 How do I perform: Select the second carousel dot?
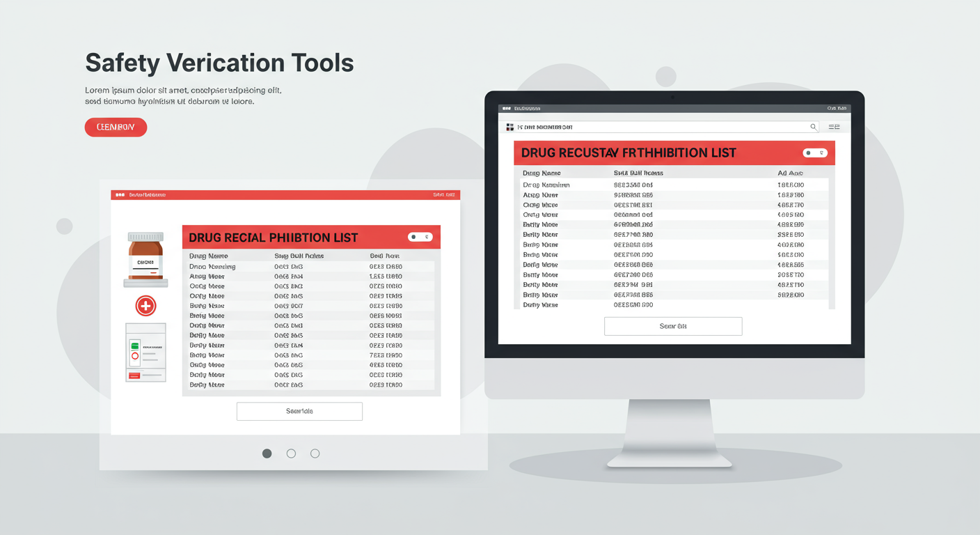coord(291,453)
